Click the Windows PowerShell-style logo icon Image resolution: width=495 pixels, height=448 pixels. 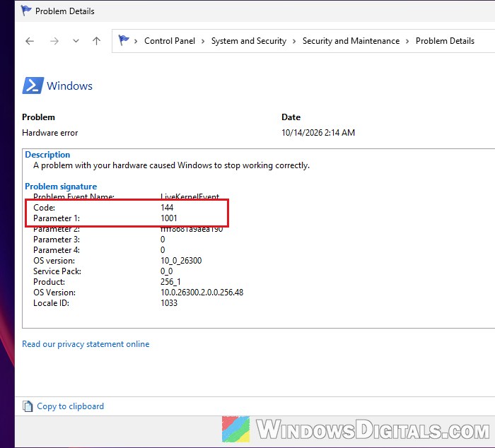click(33, 86)
